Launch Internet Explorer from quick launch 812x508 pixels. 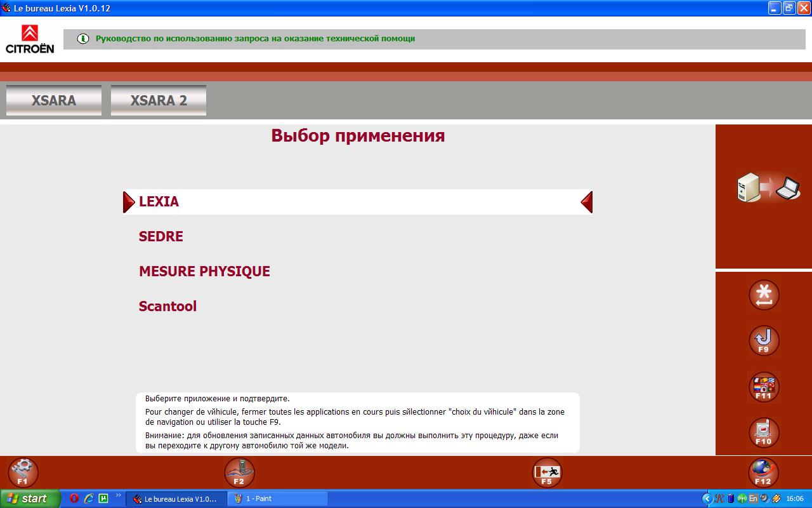point(89,498)
